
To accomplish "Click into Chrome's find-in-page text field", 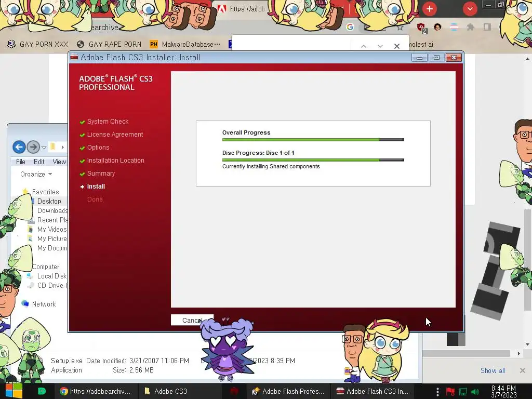I will (291, 45).
